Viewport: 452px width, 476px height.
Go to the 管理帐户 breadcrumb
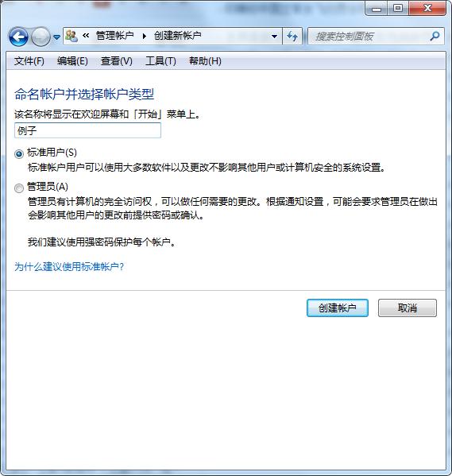point(115,36)
